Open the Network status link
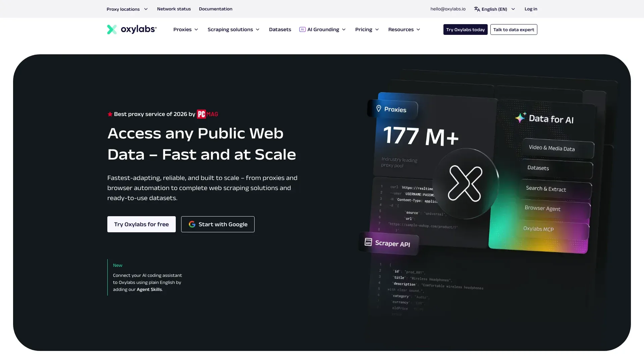This screenshot has width=644, height=362. [174, 9]
